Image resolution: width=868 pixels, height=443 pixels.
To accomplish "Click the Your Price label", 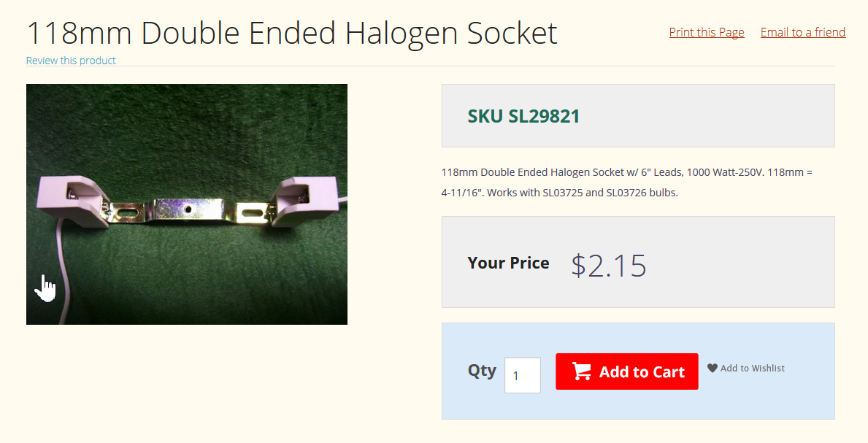I will (x=508, y=263).
